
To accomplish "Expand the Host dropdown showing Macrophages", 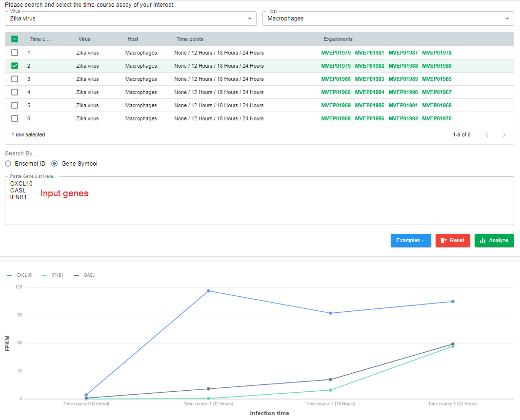I will pos(388,19).
